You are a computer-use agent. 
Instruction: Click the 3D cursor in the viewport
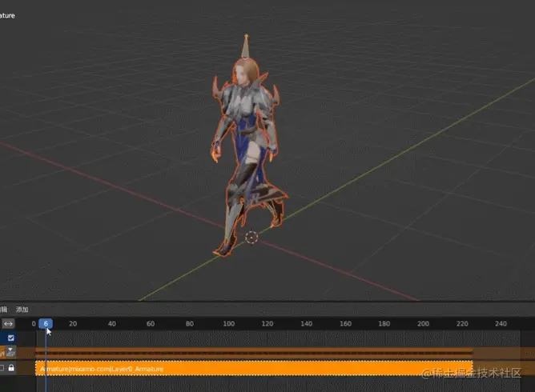click(251, 238)
